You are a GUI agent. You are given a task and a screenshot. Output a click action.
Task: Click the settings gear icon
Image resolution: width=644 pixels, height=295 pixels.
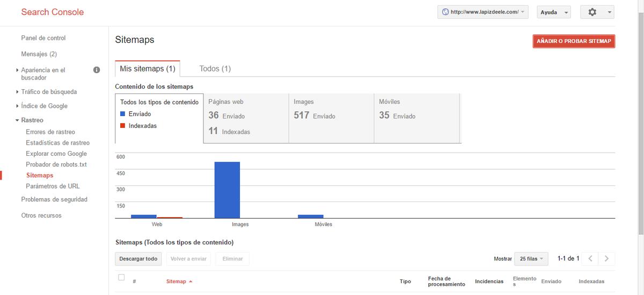592,12
